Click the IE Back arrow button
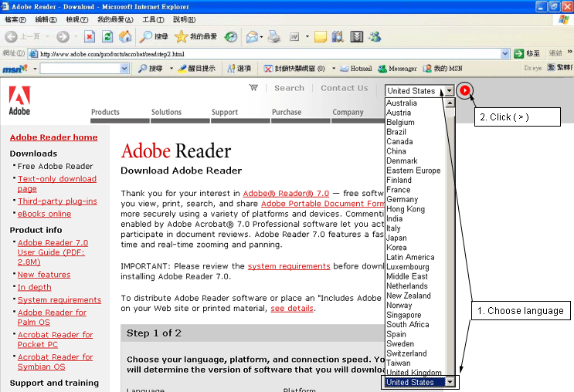574x392 pixels. click(x=11, y=36)
